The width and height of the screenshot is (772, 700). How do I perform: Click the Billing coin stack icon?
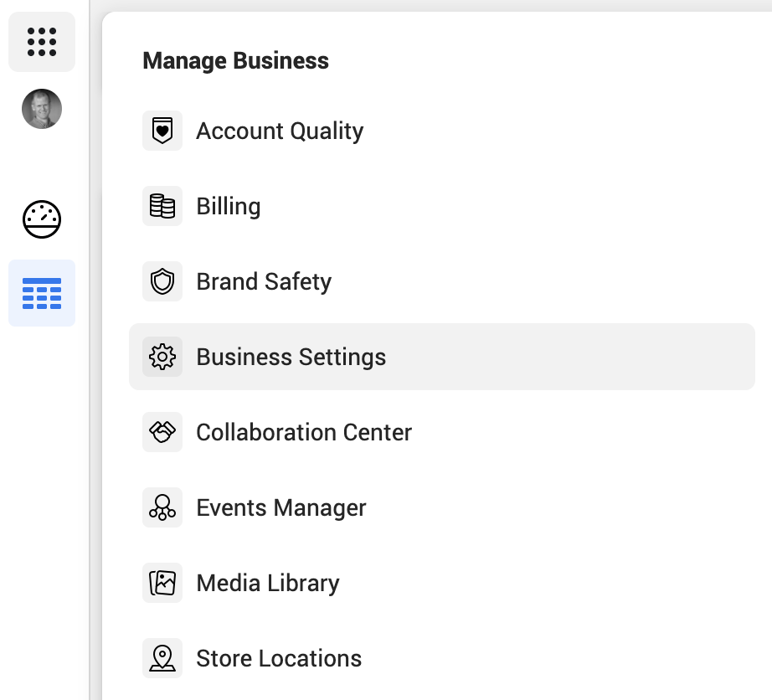tap(162, 206)
